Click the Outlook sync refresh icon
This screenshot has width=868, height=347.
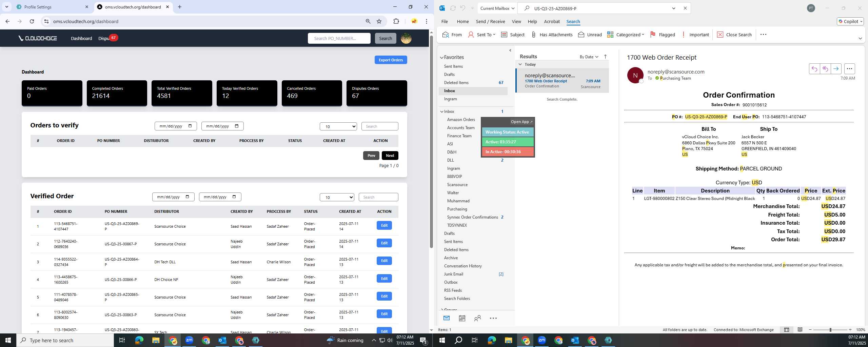(453, 8)
